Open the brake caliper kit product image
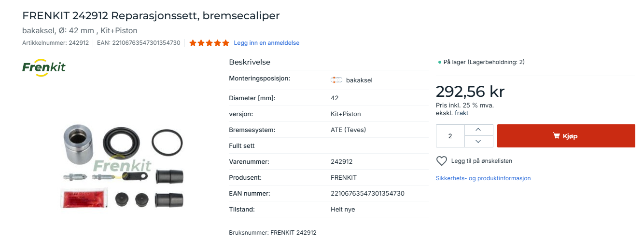The width and height of the screenshot is (644, 252). pos(123,167)
